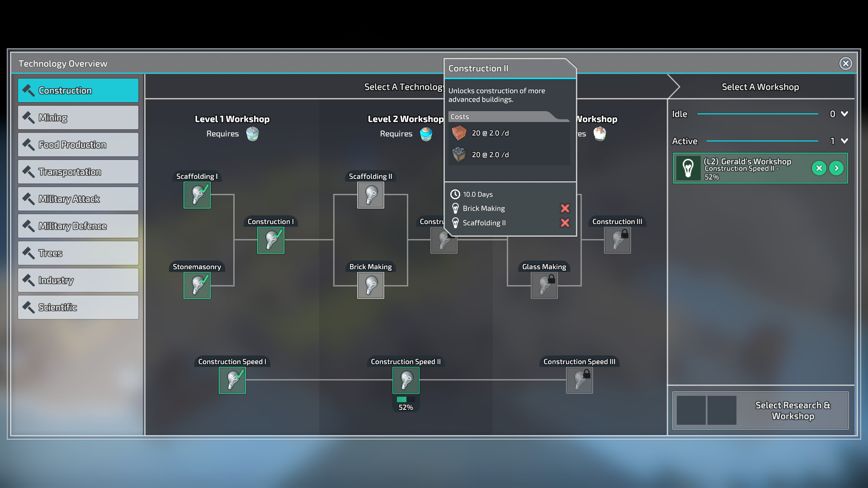Click the Construction Speed II lightbulb icon
The width and height of the screenshot is (868, 488).
(406, 380)
